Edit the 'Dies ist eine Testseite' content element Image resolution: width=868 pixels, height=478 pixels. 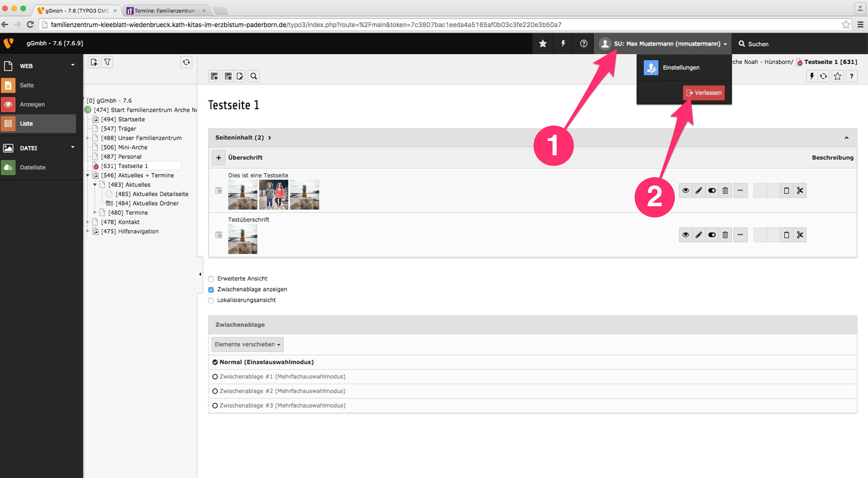point(698,191)
